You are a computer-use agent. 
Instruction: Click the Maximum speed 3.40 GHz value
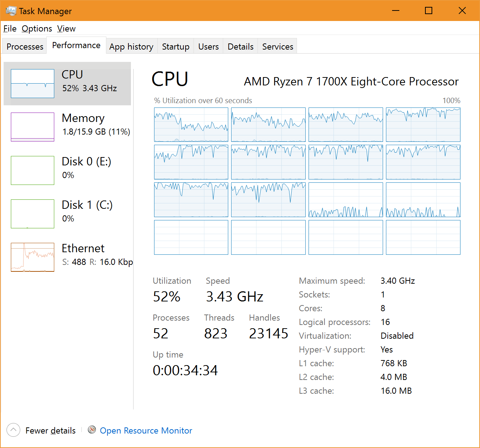coord(398,281)
